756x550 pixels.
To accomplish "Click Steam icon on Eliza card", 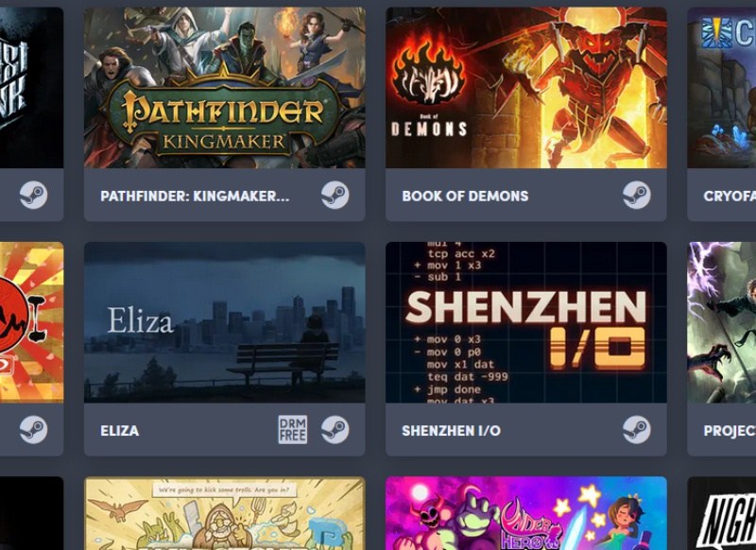I will (335, 429).
